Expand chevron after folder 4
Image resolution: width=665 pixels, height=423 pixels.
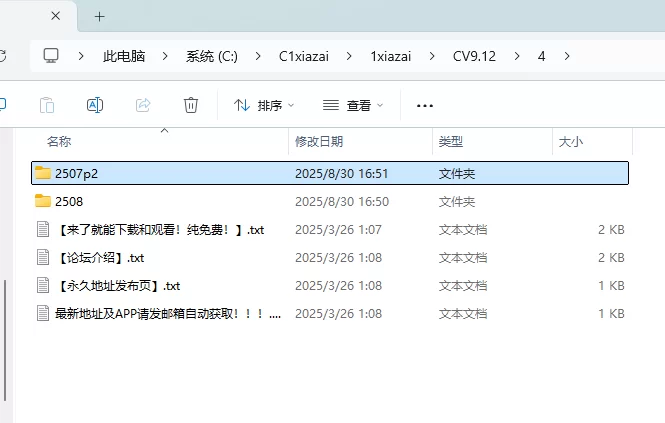pyautogui.click(x=567, y=56)
